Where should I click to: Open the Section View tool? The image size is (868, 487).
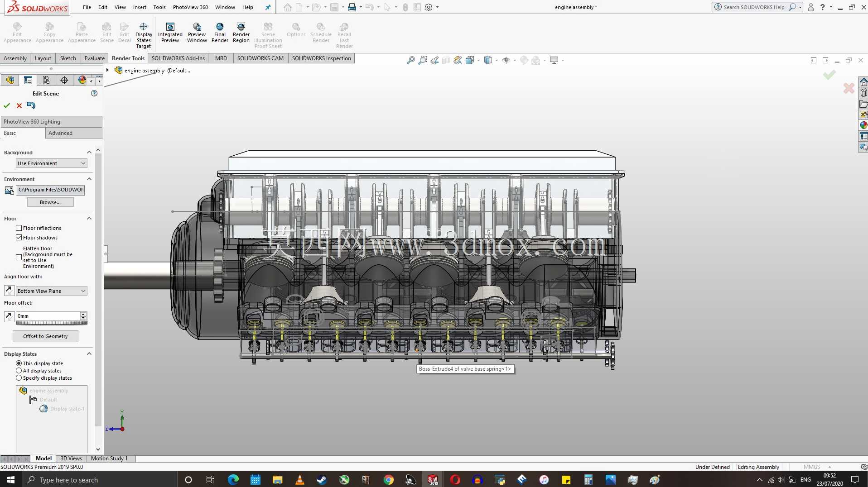point(446,60)
